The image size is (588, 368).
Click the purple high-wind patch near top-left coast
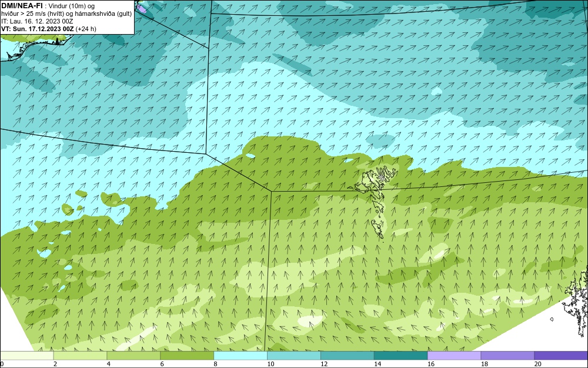click(x=141, y=9)
